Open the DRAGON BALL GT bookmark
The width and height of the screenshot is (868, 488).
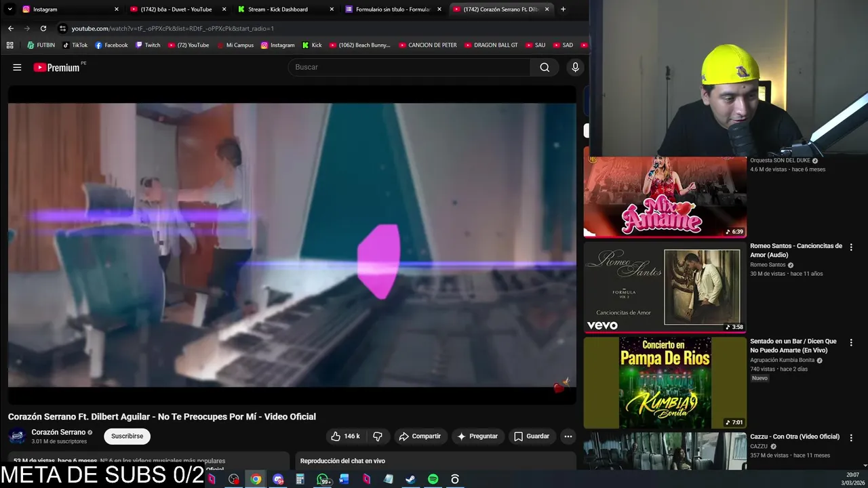click(491, 45)
